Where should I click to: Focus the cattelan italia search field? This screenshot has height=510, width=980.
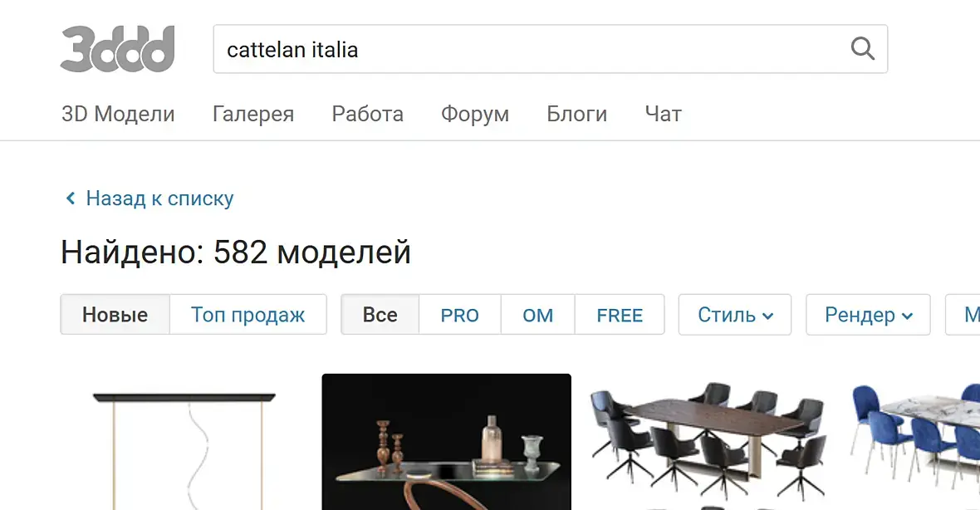pos(550,49)
